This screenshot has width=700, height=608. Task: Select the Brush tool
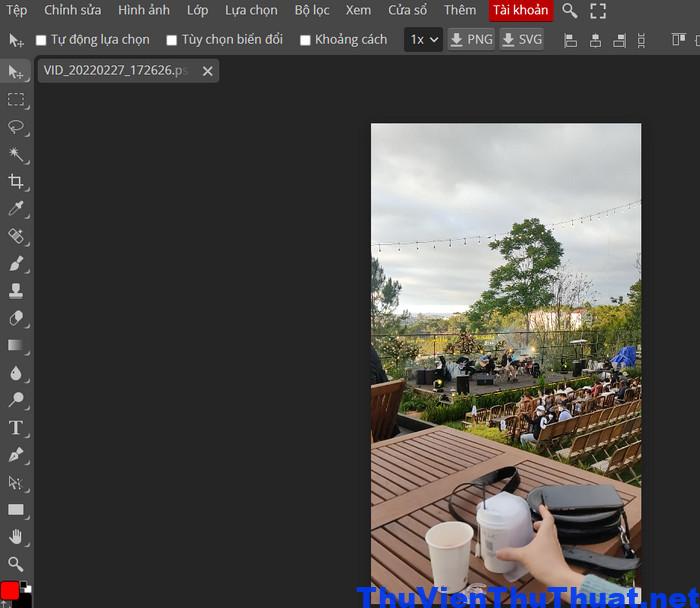pyautogui.click(x=16, y=263)
